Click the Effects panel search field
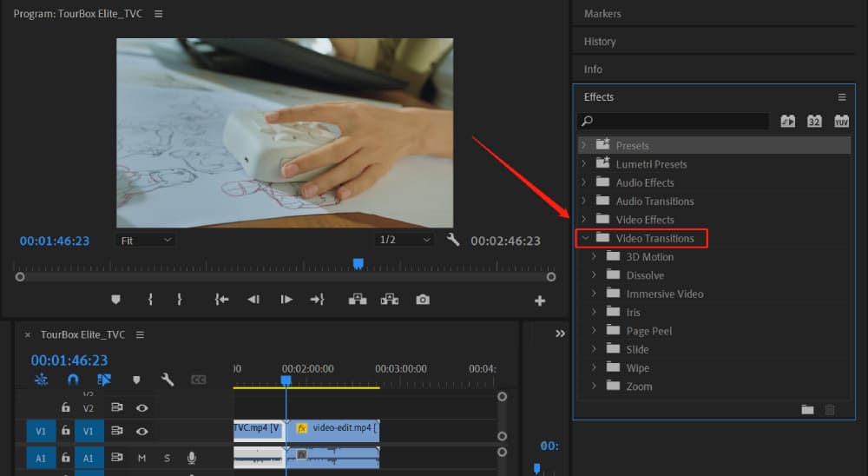The image size is (868, 476). [677, 122]
